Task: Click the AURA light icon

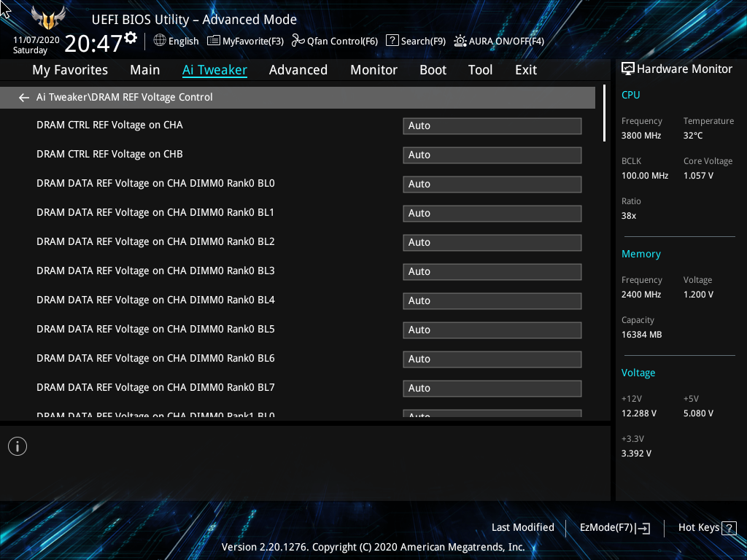Action: [460, 41]
